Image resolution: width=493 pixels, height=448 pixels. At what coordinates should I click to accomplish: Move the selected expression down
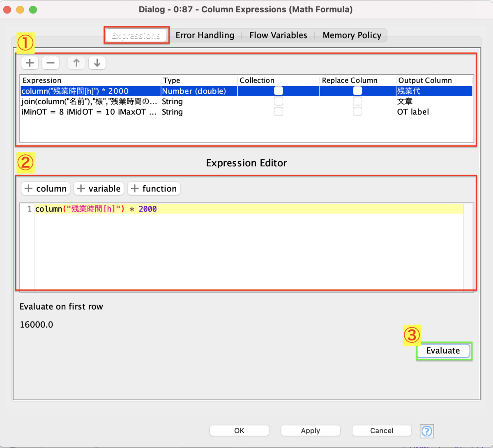pos(97,62)
